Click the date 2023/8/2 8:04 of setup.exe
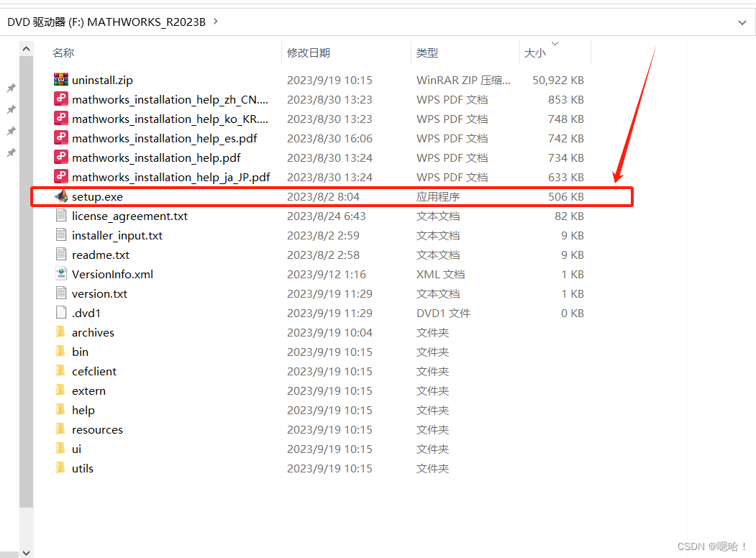This screenshot has width=756, height=558. [323, 196]
